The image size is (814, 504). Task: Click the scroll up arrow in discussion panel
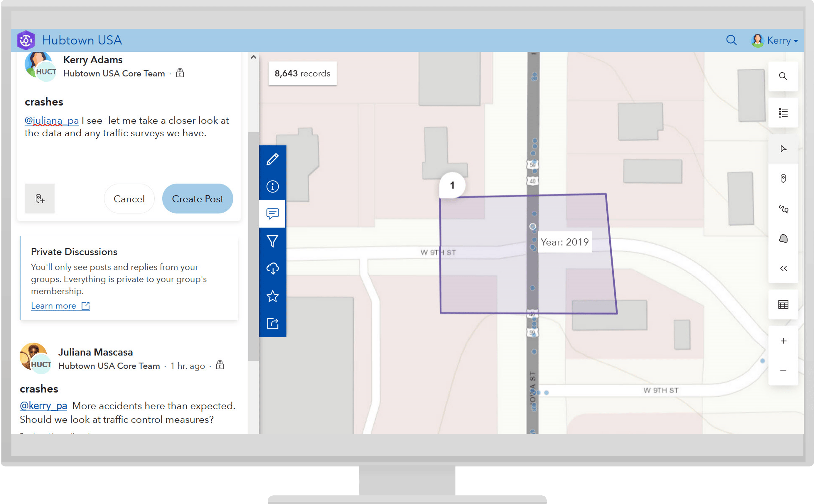click(x=253, y=57)
